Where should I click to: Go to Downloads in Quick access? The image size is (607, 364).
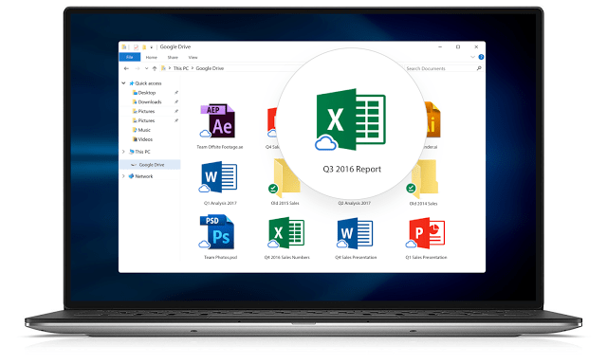coord(150,102)
